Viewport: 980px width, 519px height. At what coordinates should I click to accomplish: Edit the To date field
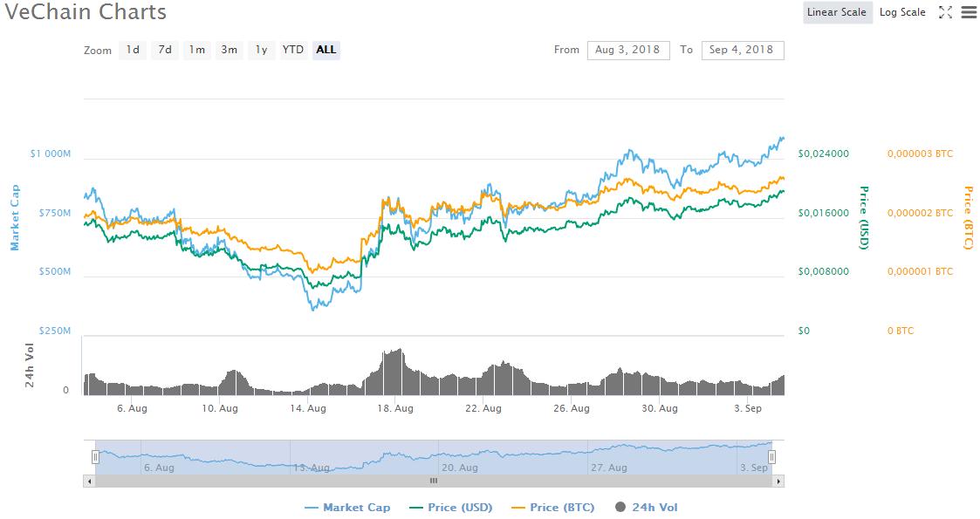tap(743, 50)
